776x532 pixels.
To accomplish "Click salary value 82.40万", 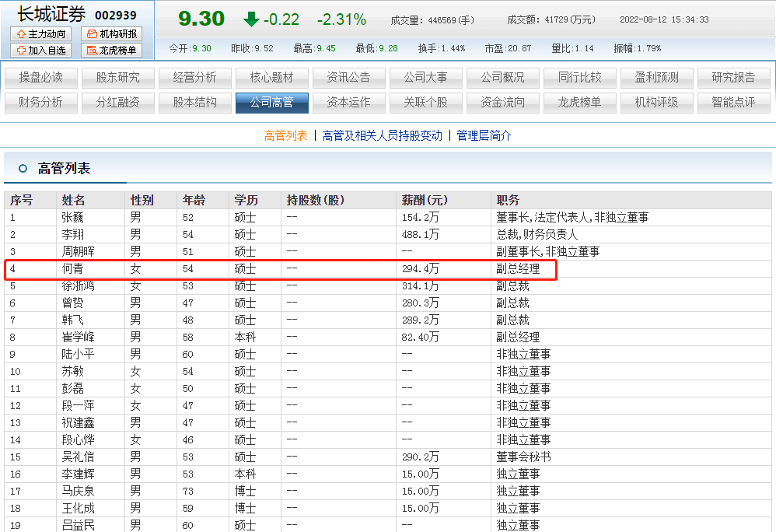I will [420, 337].
